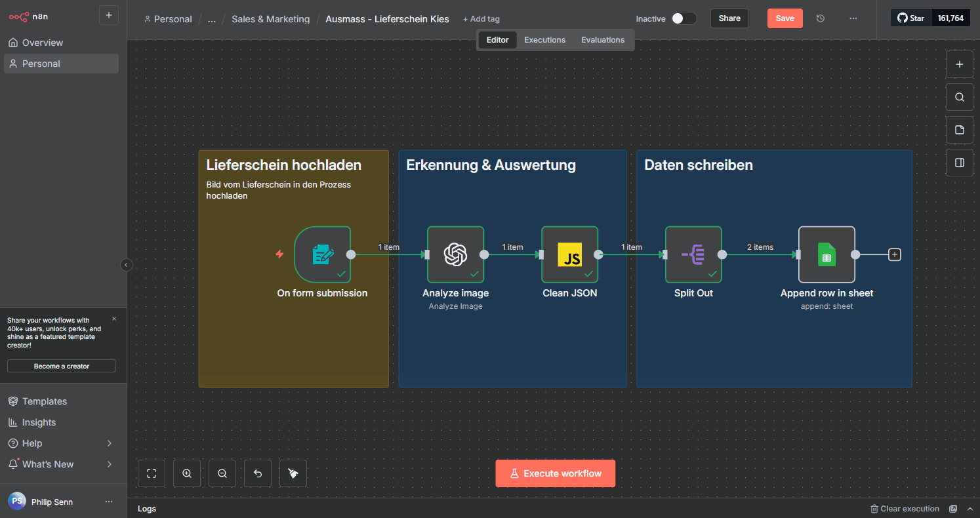This screenshot has height=518, width=980.
Task: Collapse the sidebar with the arrow handle
Action: tap(127, 265)
